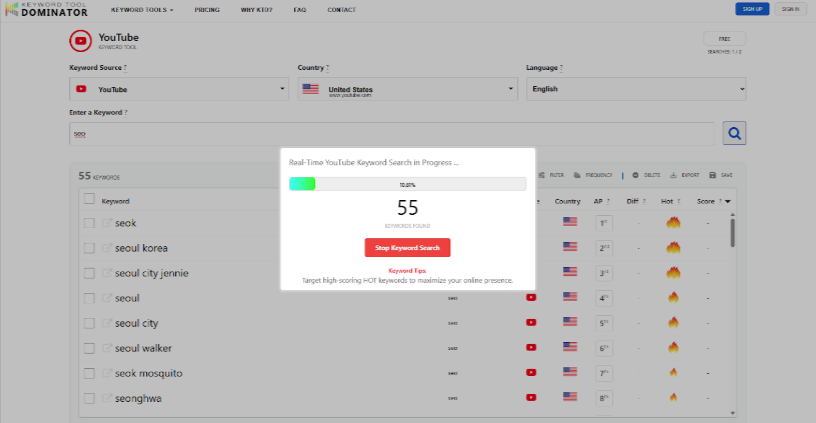This screenshot has height=423, width=816.
Task: Open the Language English dropdown
Action: coord(636,89)
